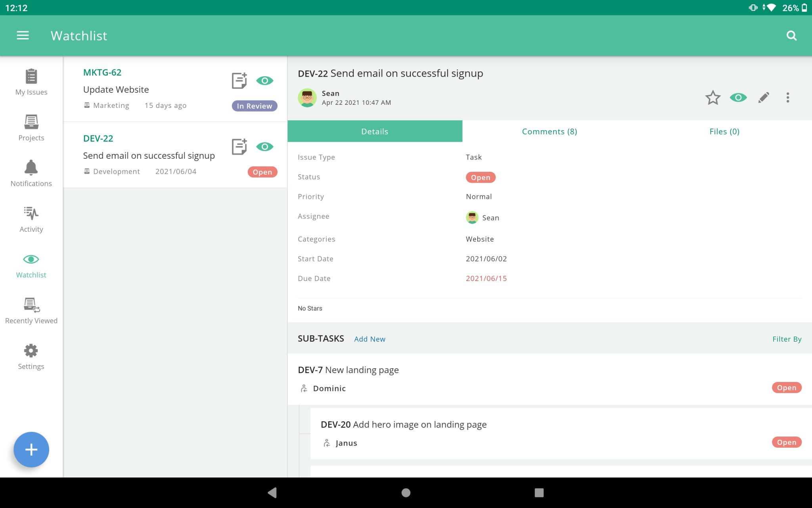Unwatch issue via eye icon in detail header
812x508 pixels.
point(738,97)
